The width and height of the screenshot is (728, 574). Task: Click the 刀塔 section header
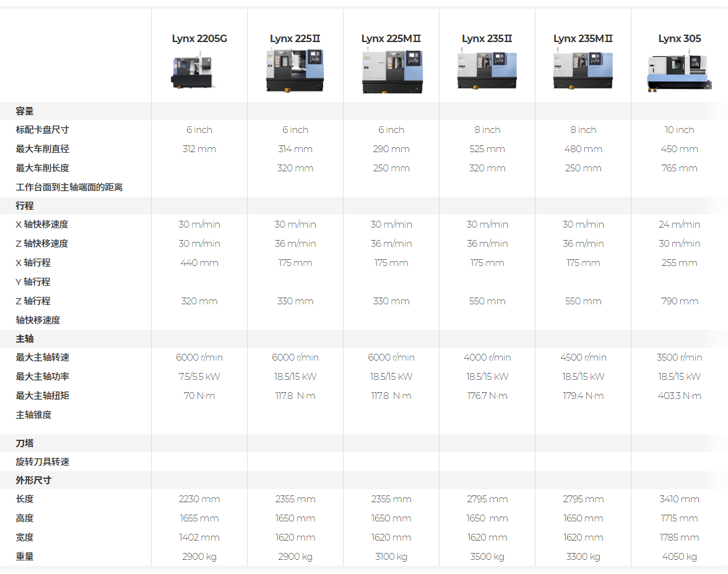[25, 443]
